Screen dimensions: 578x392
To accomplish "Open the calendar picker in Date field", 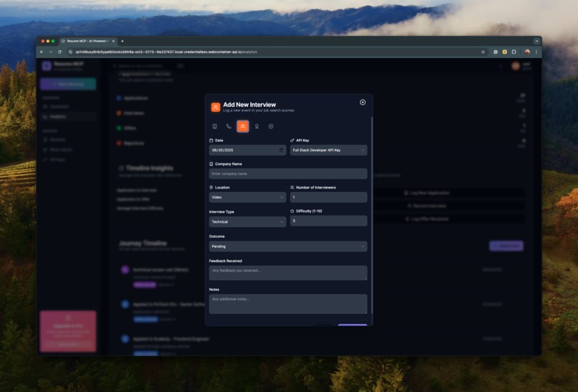I will 281,150.
